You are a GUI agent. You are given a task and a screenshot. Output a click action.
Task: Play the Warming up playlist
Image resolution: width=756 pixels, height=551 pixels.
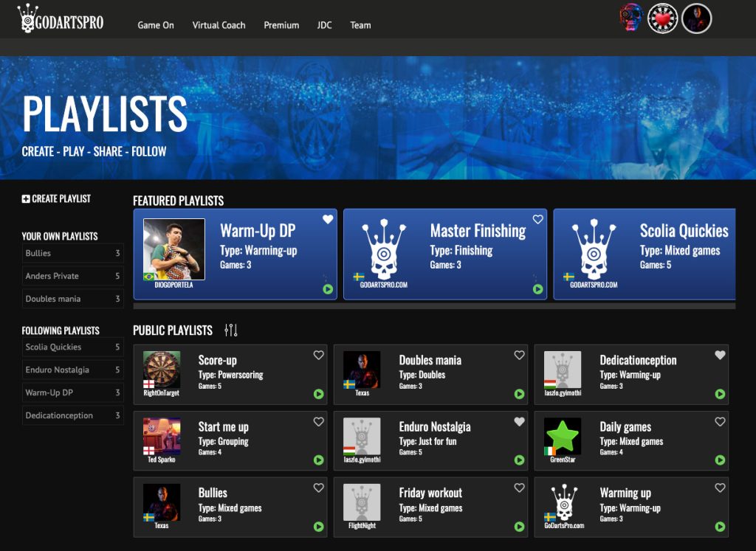coord(720,527)
